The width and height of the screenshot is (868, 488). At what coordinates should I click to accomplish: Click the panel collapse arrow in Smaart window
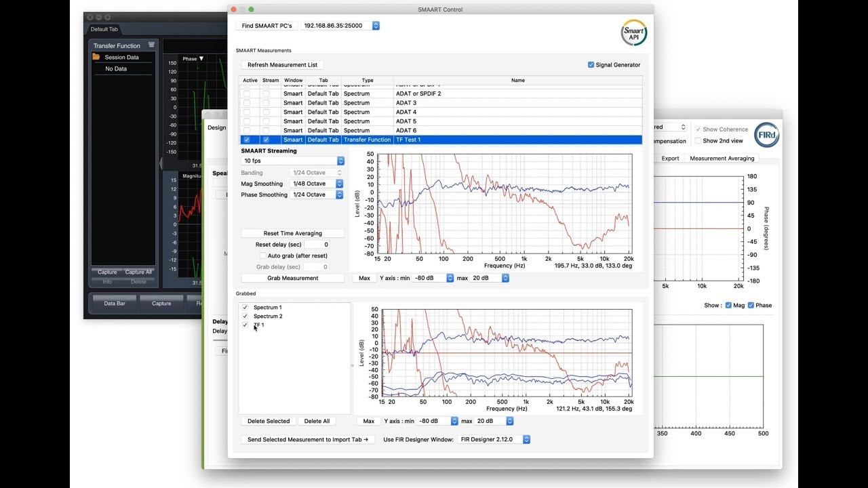(x=161, y=163)
